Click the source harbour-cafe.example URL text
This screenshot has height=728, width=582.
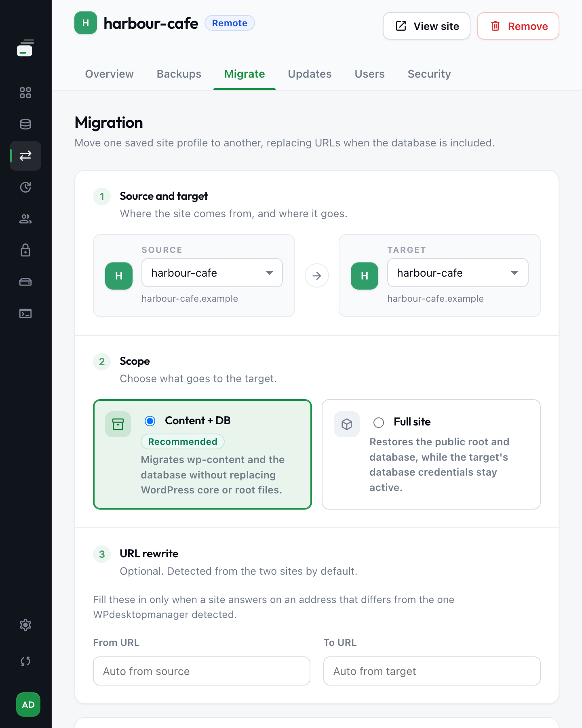(190, 298)
